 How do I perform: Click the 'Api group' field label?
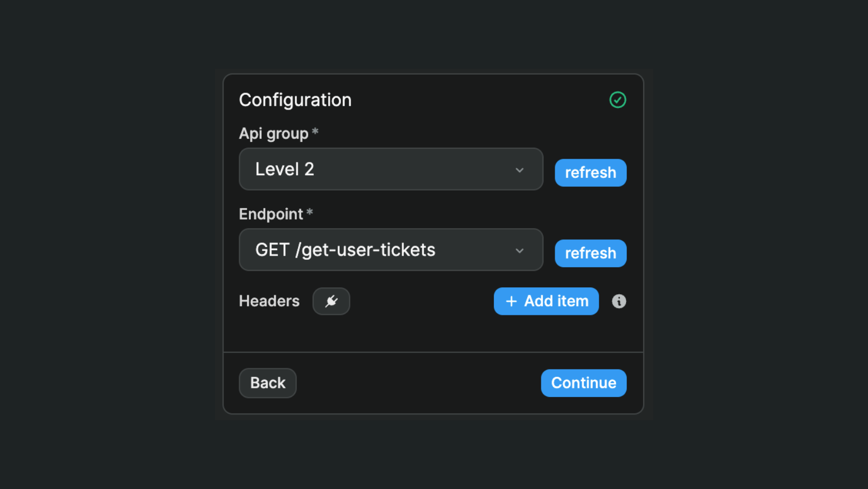pos(273,133)
